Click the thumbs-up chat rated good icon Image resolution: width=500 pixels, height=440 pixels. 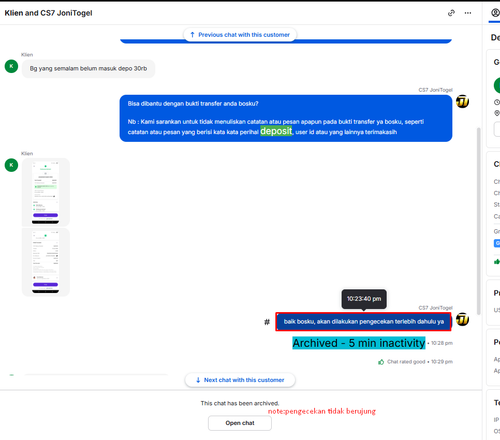coord(381,362)
